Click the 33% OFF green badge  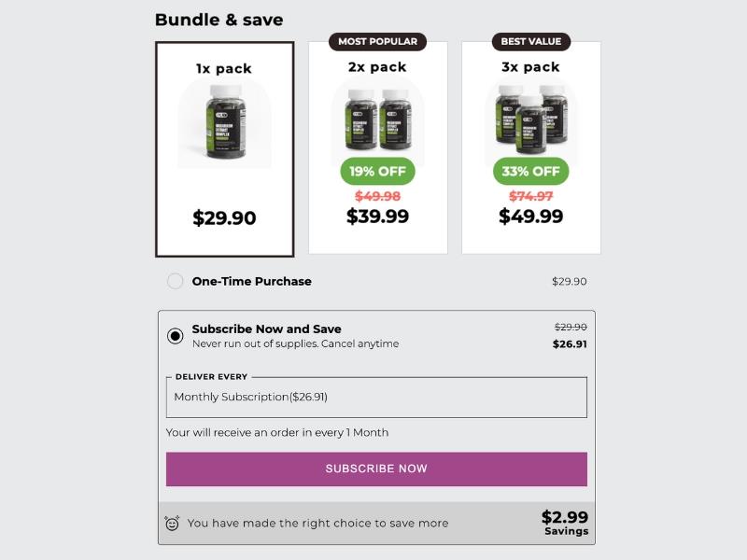point(530,172)
